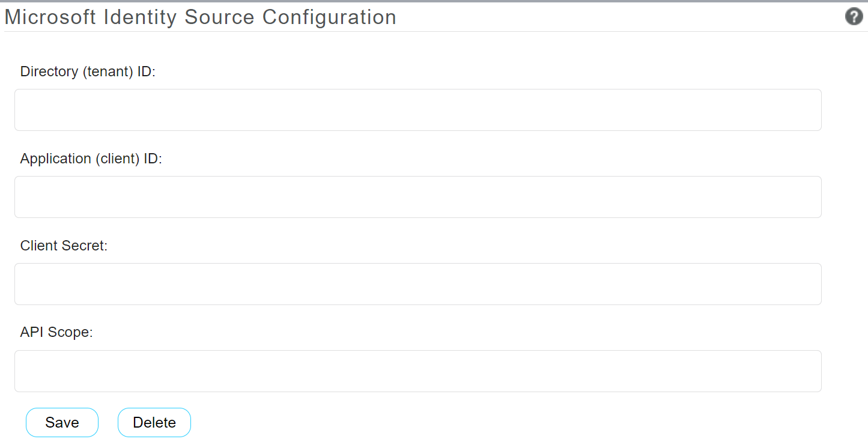Click the Microsoft Identity Source Configuration heading
The width and height of the screenshot is (868, 445).
[200, 17]
